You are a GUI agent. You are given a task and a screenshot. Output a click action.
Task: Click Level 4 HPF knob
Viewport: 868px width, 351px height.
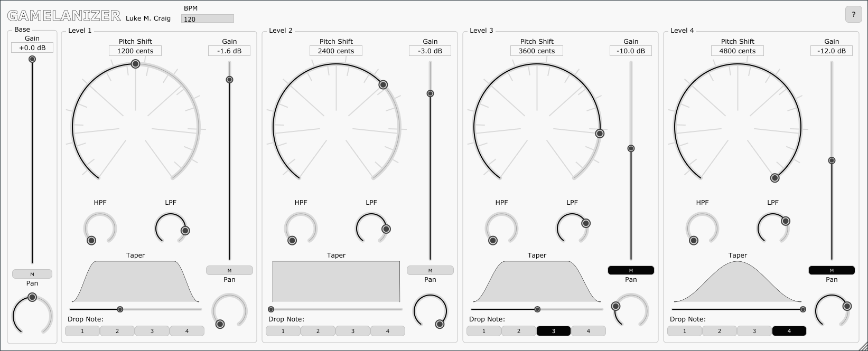click(702, 228)
